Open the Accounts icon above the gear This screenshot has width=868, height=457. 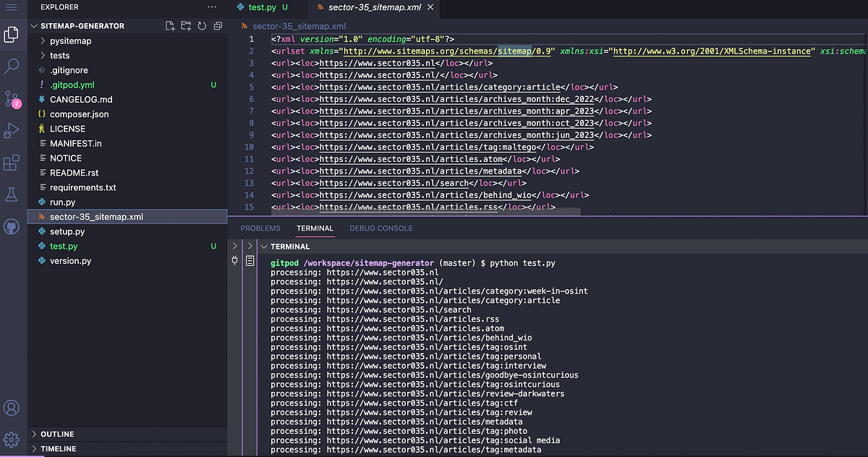point(11,408)
